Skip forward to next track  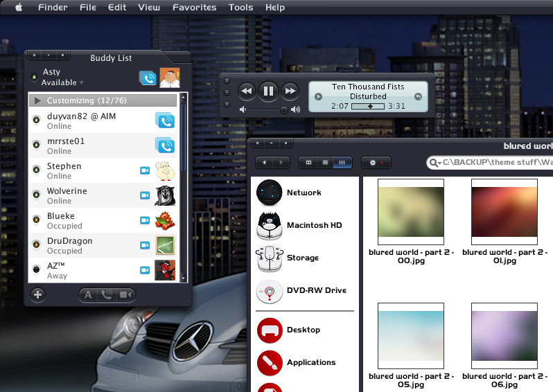click(290, 91)
